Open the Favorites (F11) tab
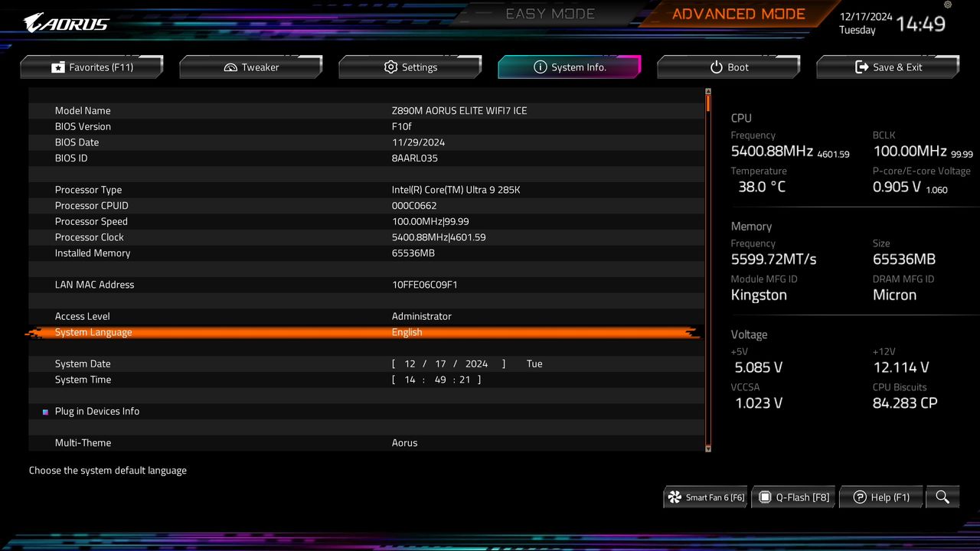This screenshot has height=551, width=980. [x=92, y=67]
